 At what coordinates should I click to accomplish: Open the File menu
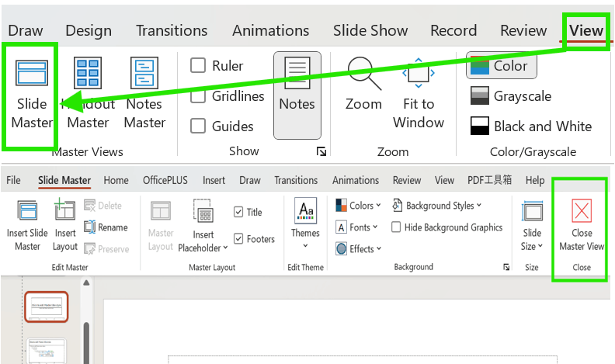[x=13, y=180]
